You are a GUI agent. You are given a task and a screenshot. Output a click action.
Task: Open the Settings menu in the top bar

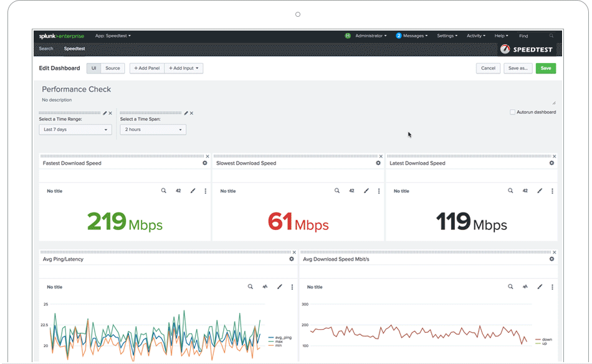pos(446,36)
